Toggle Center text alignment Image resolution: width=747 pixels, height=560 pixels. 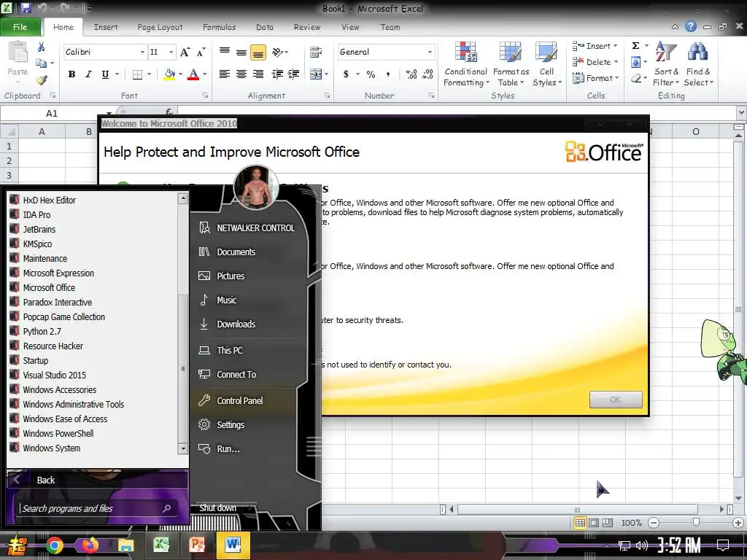coord(241,74)
